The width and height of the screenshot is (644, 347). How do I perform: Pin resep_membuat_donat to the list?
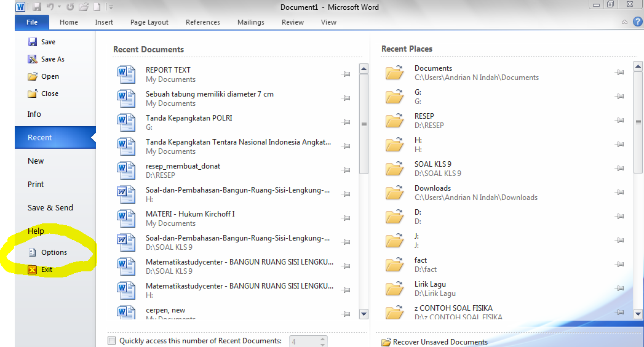click(346, 170)
